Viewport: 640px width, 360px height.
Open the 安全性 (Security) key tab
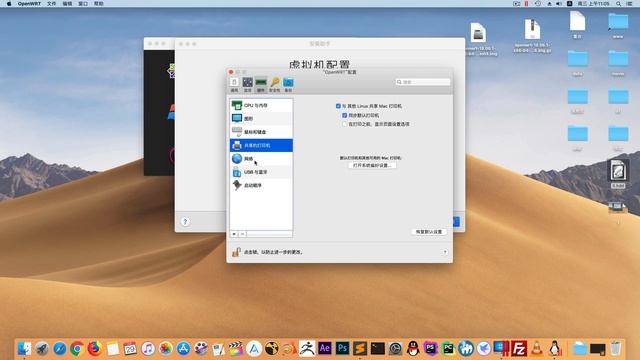tap(275, 84)
